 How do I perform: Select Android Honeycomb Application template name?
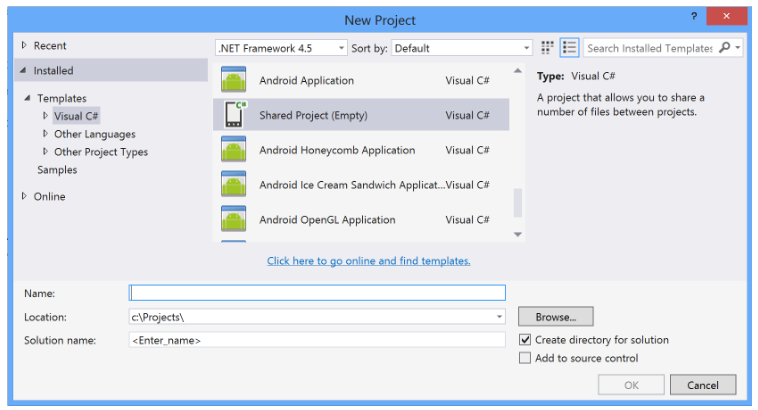click(337, 150)
